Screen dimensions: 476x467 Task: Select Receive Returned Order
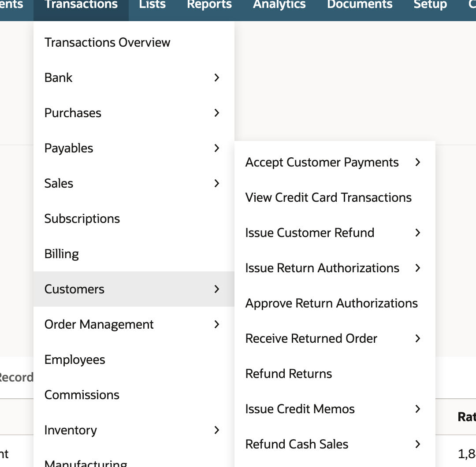(x=335, y=338)
